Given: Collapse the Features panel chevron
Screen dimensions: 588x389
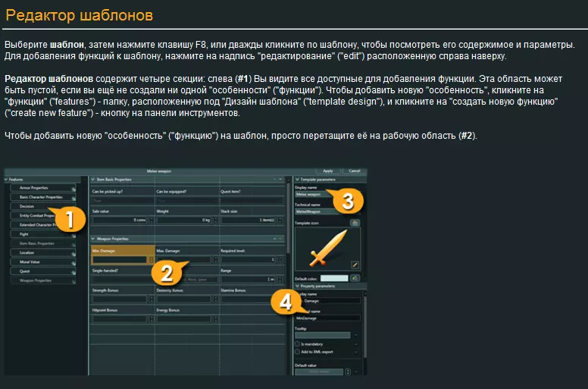Looking at the screenshot, I should tap(6, 179).
